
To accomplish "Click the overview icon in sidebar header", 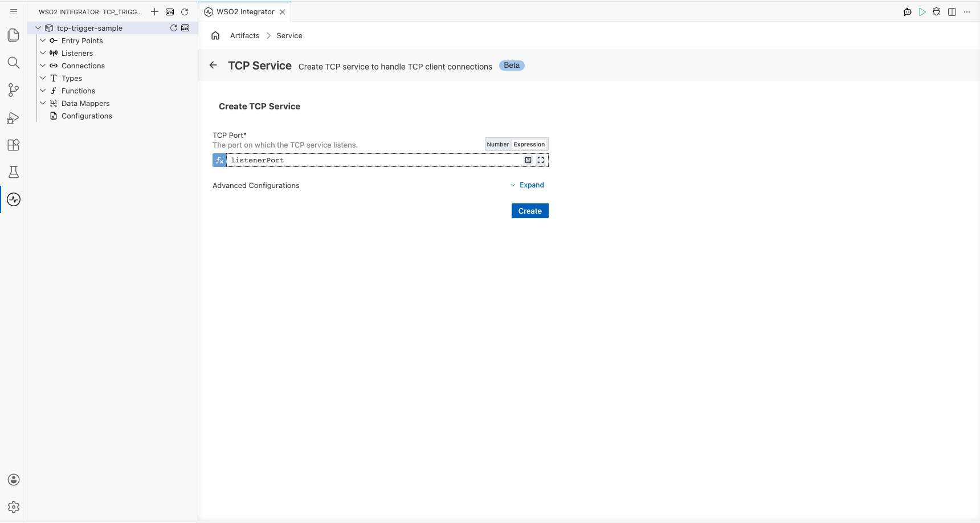I will 170,11.
